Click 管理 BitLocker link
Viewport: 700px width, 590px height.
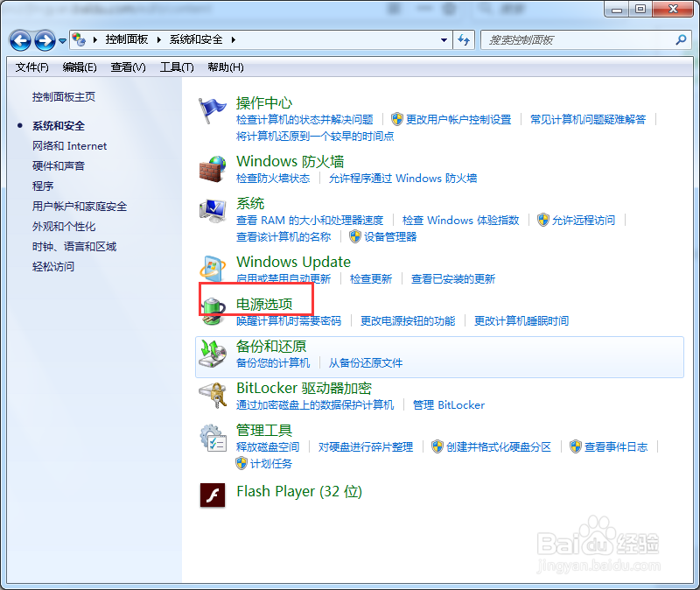point(449,404)
